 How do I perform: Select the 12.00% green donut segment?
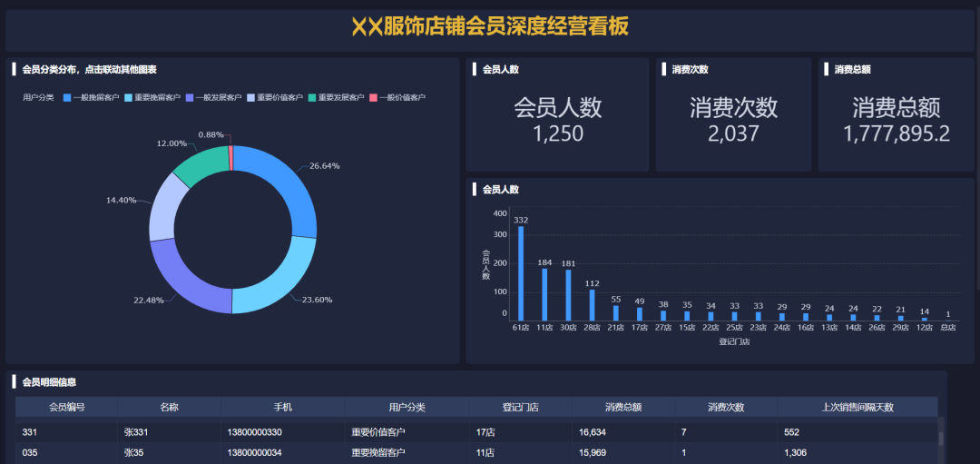201,163
